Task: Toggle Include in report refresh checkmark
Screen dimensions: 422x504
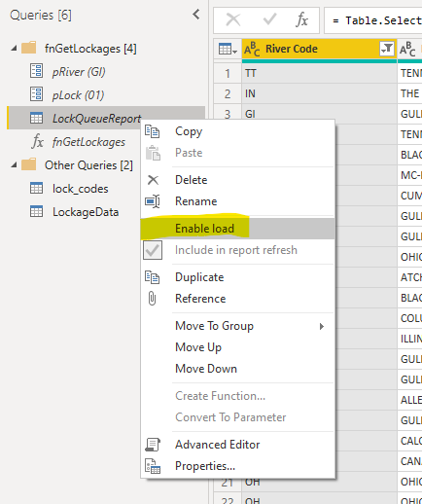Action: click(153, 250)
